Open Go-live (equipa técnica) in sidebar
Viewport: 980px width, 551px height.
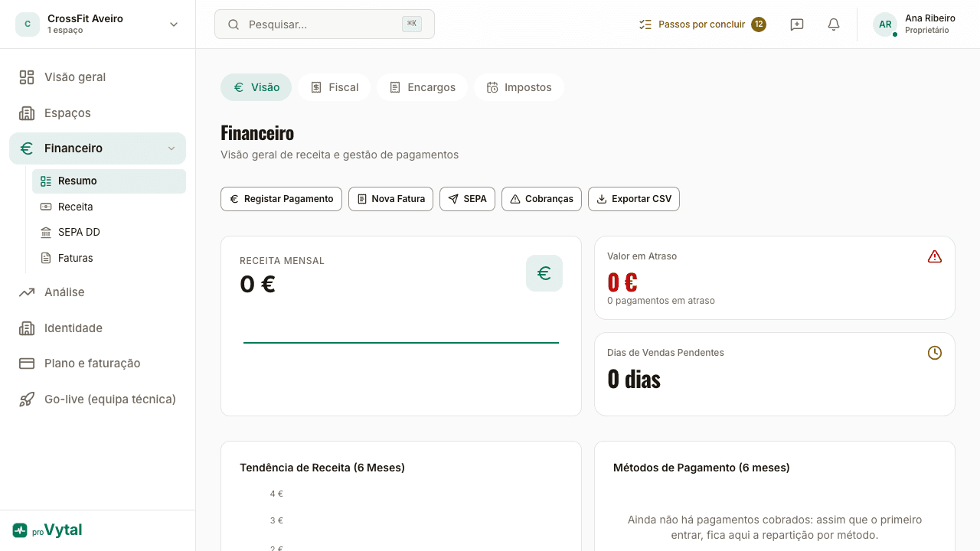[x=98, y=399]
